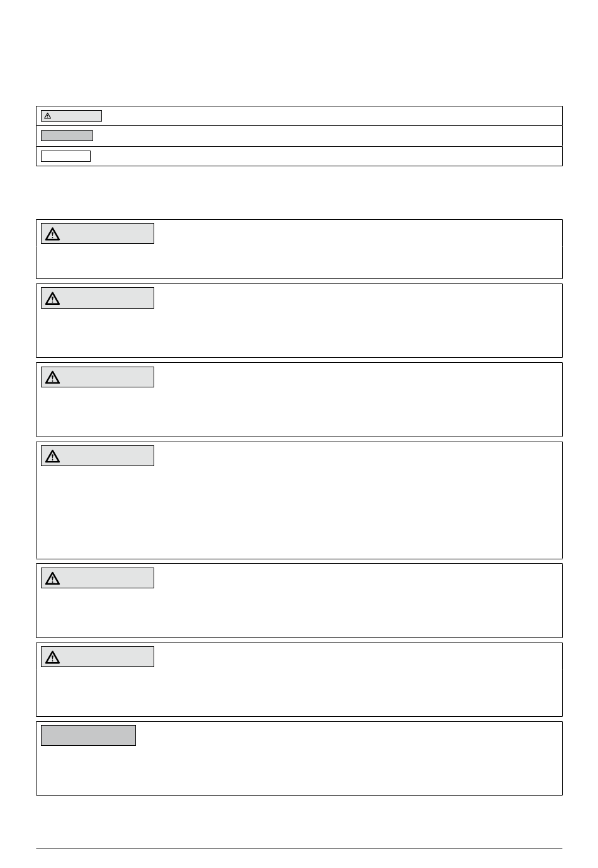
Task: Click the warning triangle in the third large warning box
Action: (x=53, y=377)
